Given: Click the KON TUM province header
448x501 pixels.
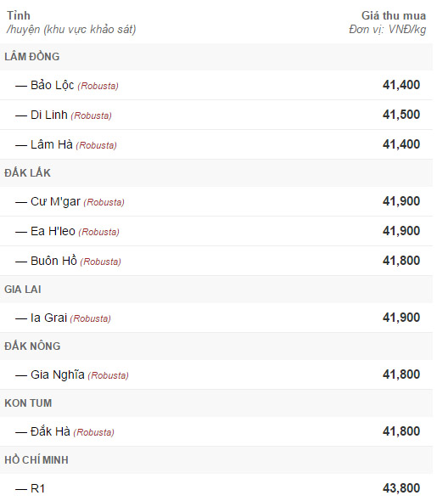Looking at the screenshot, I should [x=216, y=403].
